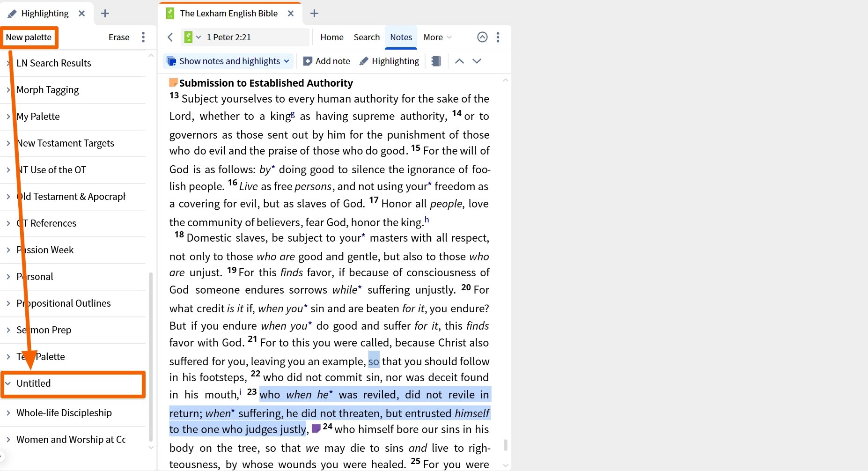Select Sermon Prep palette
The width and height of the screenshot is (868, 471).
pyautogui.click(x=73, y=330)
